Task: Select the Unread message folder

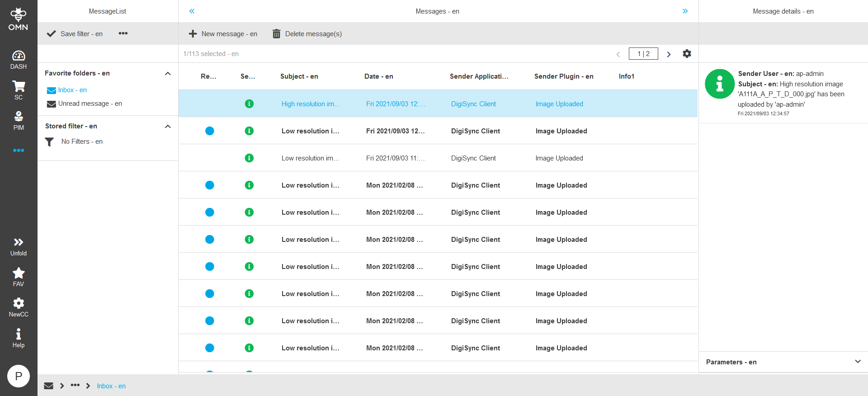Action: (90, 104)
